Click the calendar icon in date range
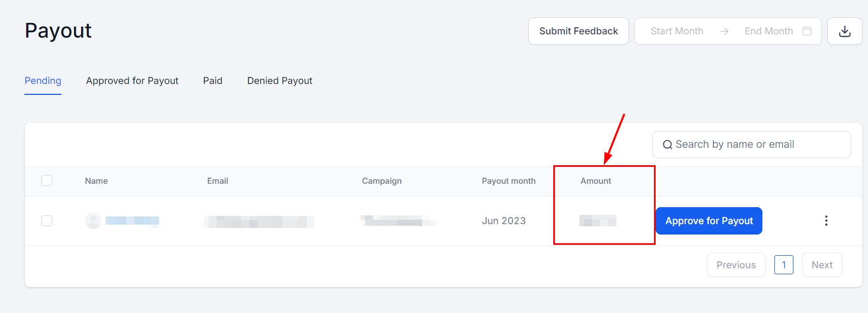 tap(807, 32)
